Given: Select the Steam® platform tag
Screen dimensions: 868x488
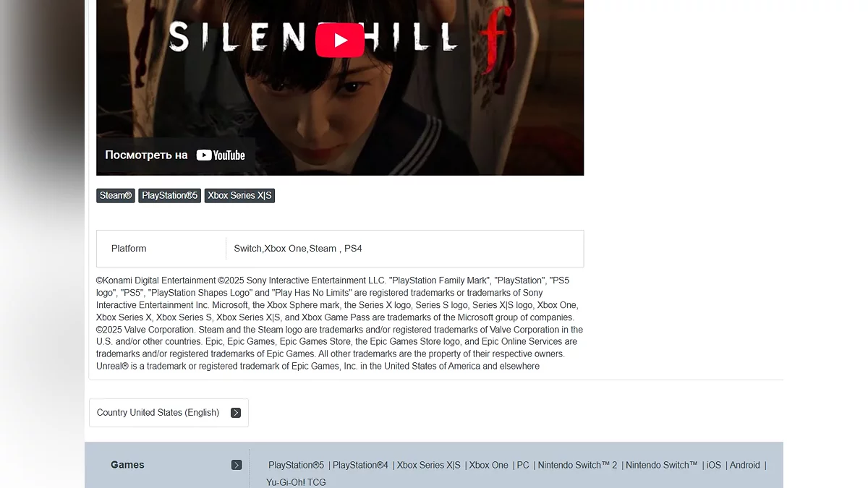Looking at the screenshot, I should tap(116, 196).
